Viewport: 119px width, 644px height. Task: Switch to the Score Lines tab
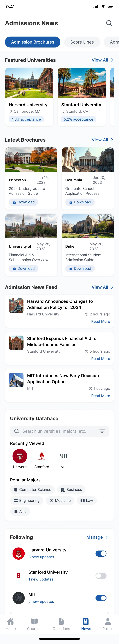pos(82,42)
